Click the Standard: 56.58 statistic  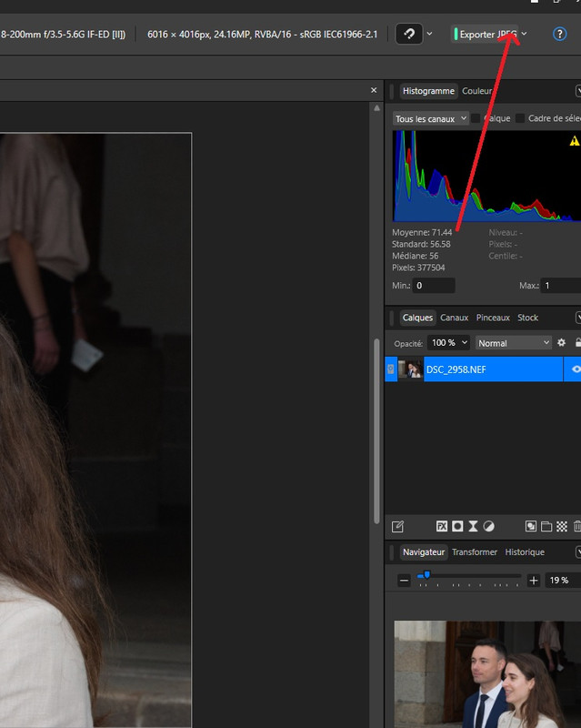point(421,244)
